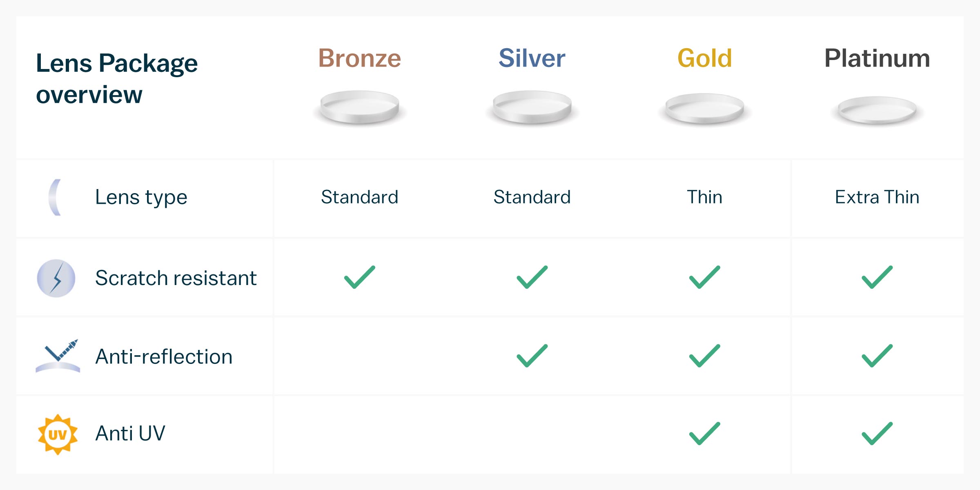Image resolution: width=980 pixels, height=490 pixels.
Task: Click the Gold lens image
Action: 704,108
